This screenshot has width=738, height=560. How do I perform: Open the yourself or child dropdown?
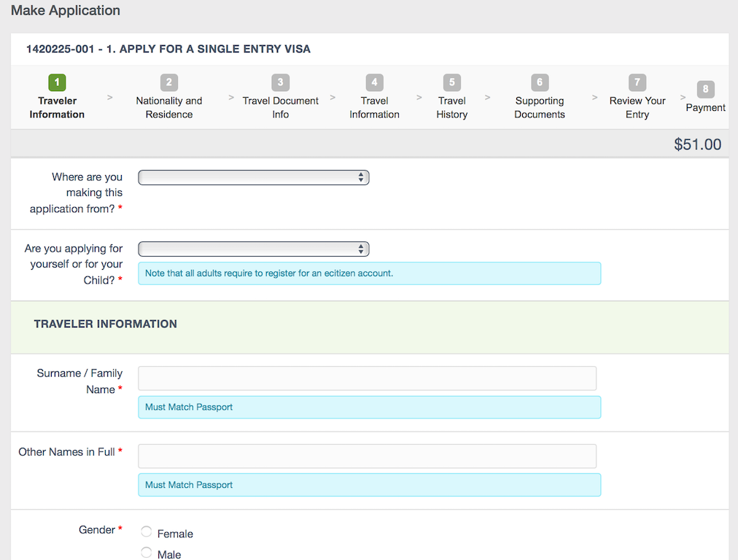tap(253, 249)
